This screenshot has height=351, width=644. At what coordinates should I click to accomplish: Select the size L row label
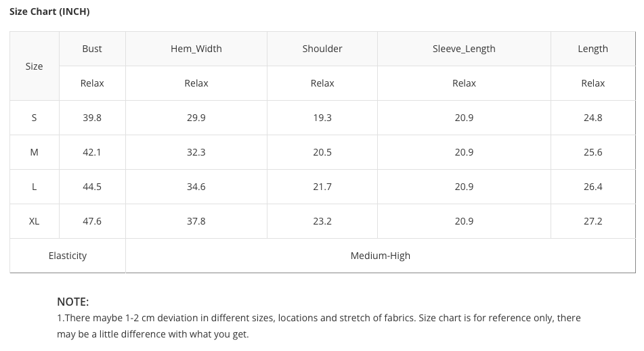pyautogui.click(x=35, y=187)
